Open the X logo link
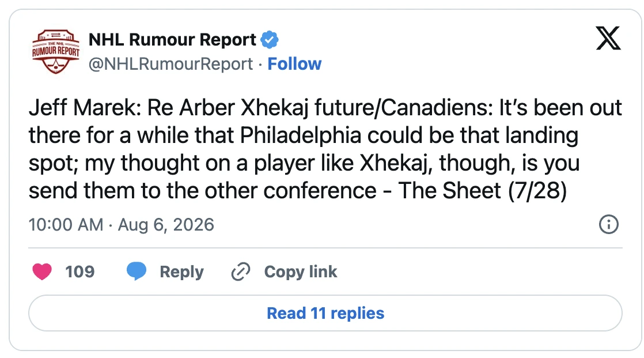 (x=608, y=38)
